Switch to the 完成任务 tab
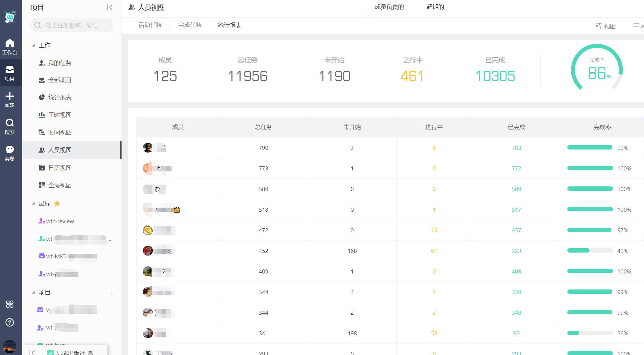Image resolution: width=644 pixels, height=355 pixels. pyautogui.click(x=190, y=25)
